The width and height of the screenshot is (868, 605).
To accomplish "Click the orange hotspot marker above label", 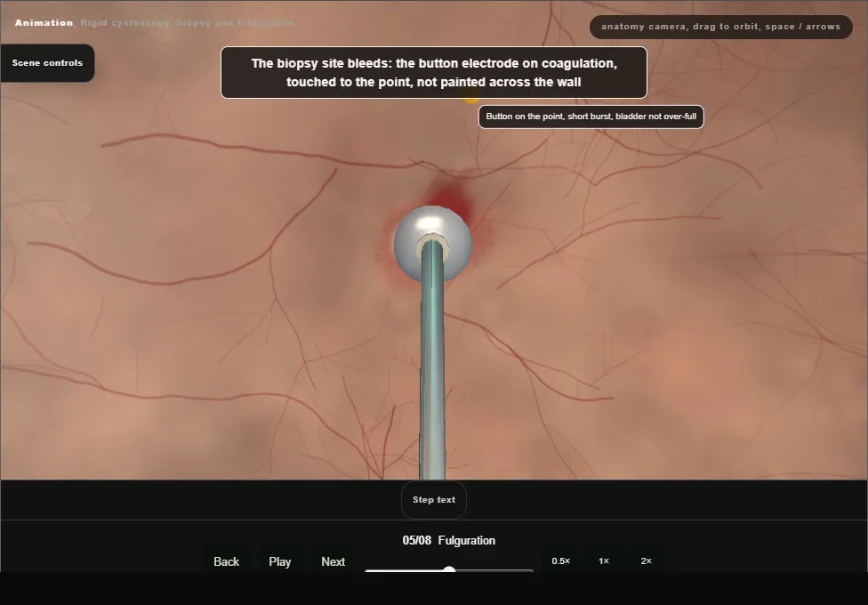I will click(x=470, y=100).
